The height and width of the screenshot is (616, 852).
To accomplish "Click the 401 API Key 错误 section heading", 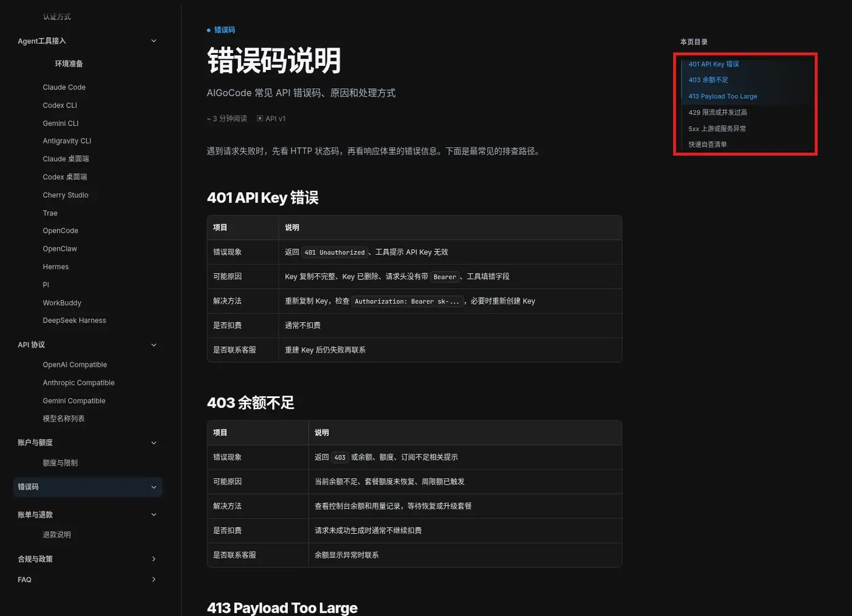I will click(x=262, y=198).
